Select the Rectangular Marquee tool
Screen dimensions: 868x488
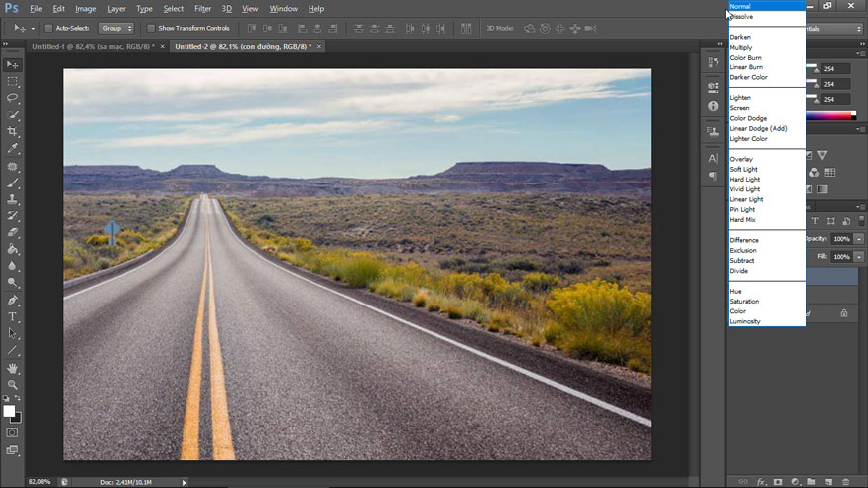click(12, 81)
